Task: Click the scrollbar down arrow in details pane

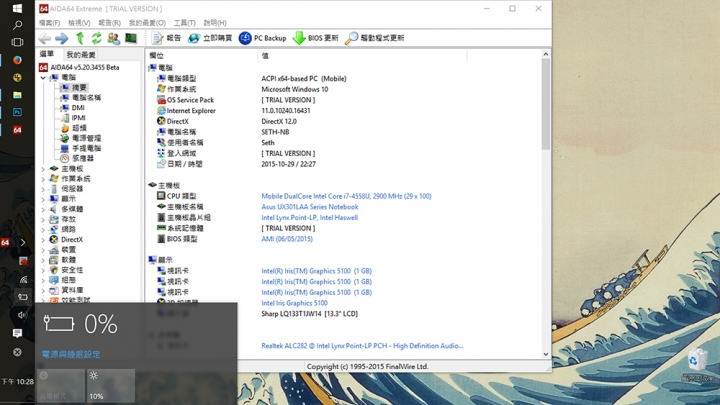Action: [x=546, y=354]
